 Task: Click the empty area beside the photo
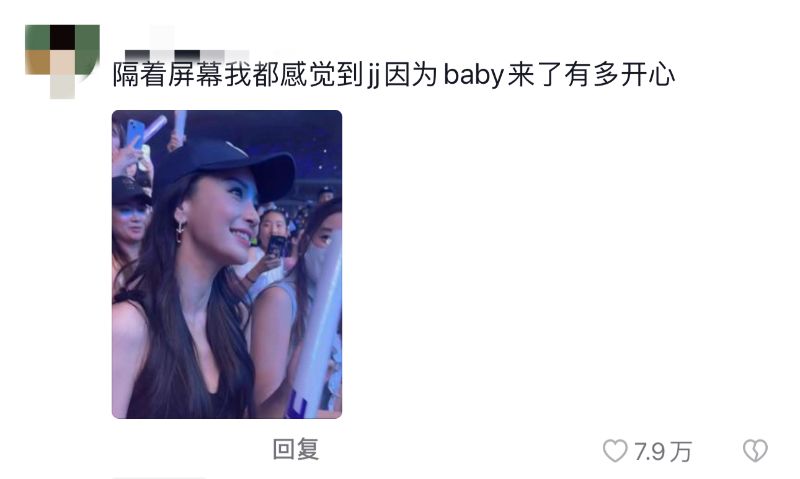pyautogui.click(x=561, y=264)
